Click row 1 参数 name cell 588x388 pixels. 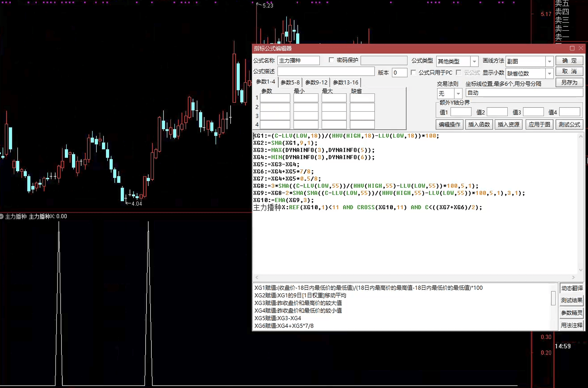[x=275, y=98]
